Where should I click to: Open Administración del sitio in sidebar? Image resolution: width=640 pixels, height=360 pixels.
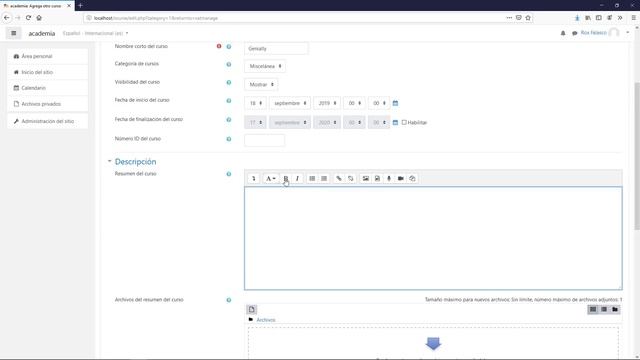[48, 121]
